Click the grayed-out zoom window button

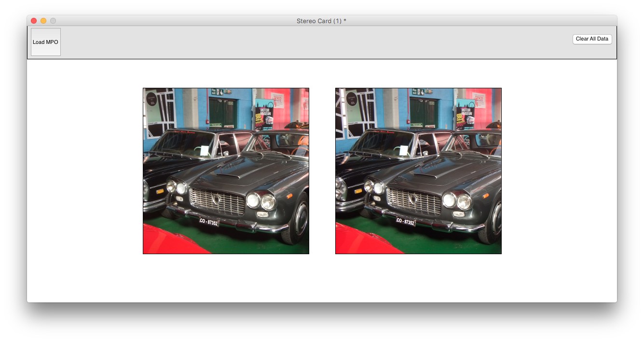(53, 21)
